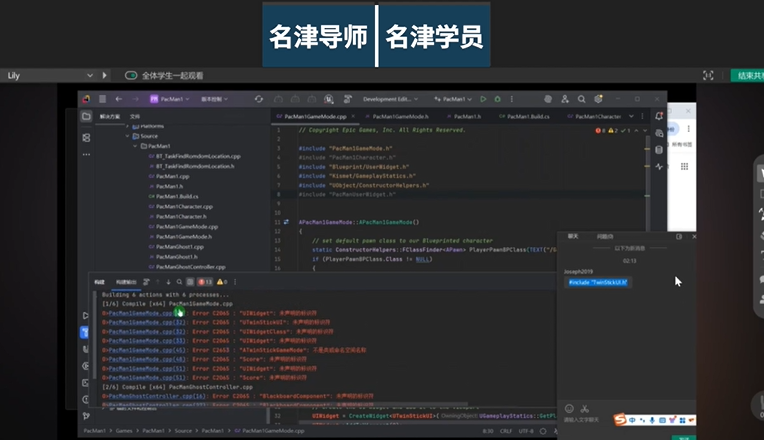Viewport: 764px width, 440px height.
Task: Open PacMan1Character.cpp in solution tree
Action: click(181, 206)
